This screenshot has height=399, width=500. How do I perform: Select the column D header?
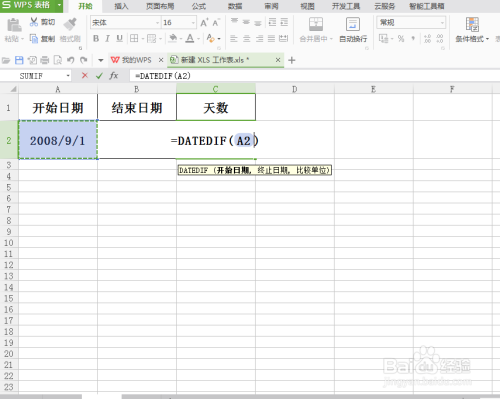click(x=295, y=89)
